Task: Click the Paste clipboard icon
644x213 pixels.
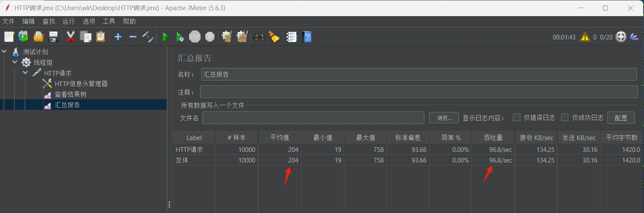Action: (x=100, y=37)
